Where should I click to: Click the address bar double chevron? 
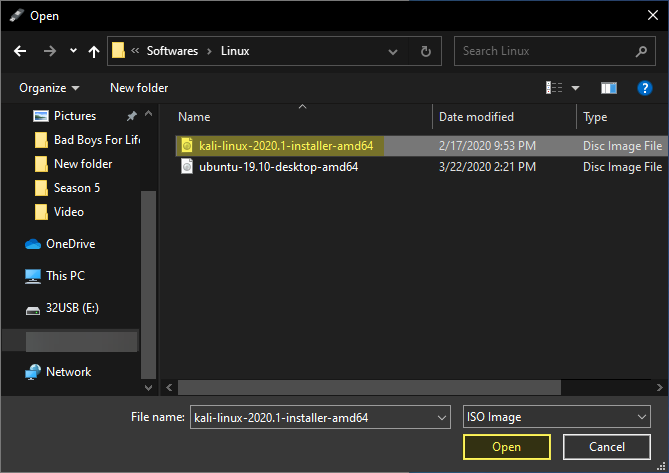coord(135,51)
